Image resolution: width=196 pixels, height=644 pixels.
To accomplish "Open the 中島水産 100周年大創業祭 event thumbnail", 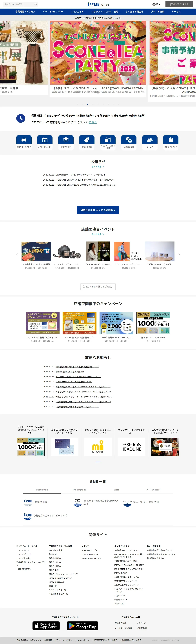I will pos(36,251).
